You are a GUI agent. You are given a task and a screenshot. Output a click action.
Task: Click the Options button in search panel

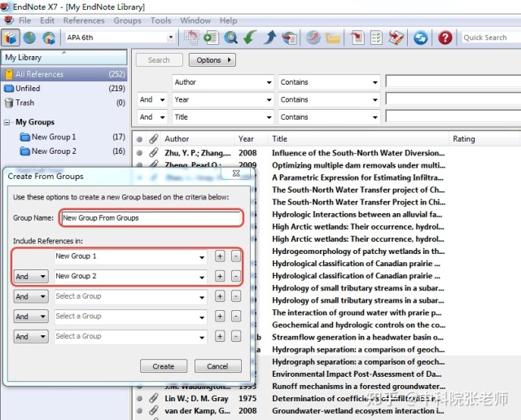point(212,60)
